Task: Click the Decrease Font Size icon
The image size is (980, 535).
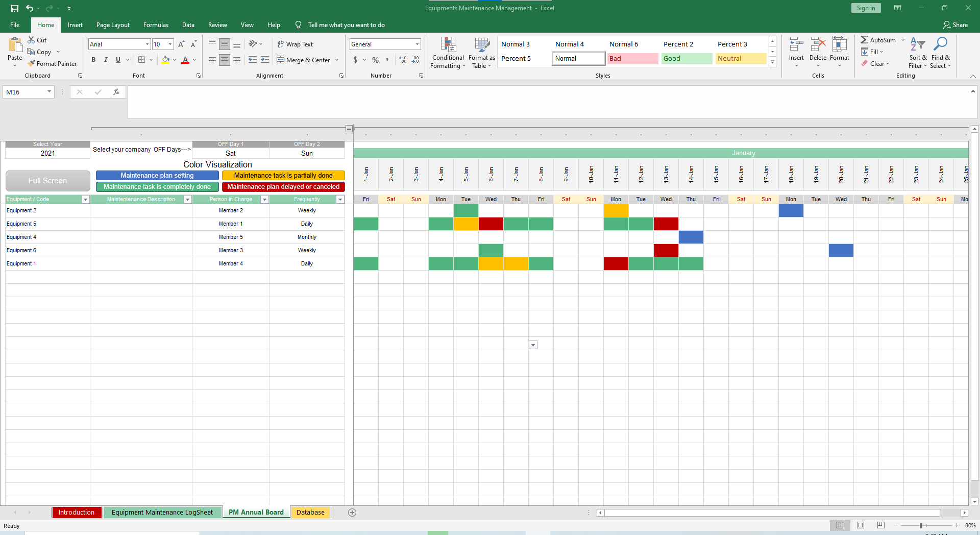Action: (193, 44)
